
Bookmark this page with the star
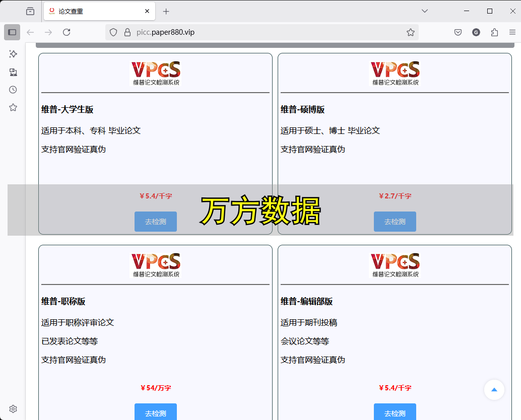pos(411,32)
